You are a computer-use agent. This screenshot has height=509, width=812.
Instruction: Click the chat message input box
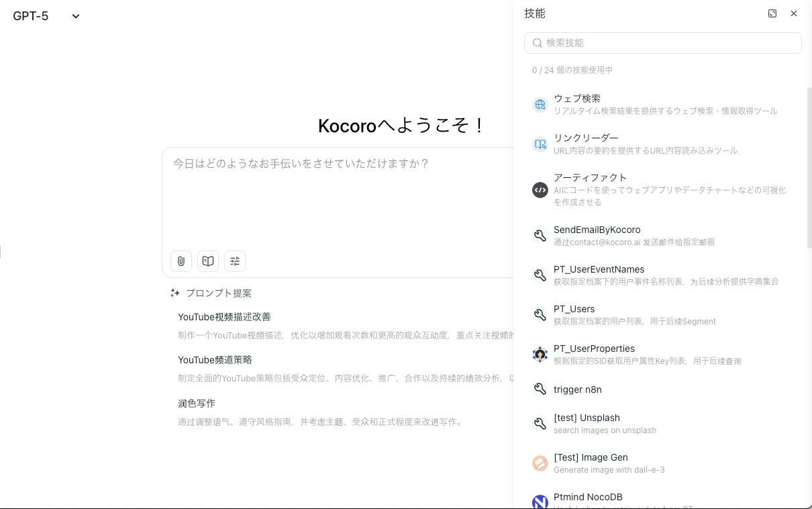point(336,195)
